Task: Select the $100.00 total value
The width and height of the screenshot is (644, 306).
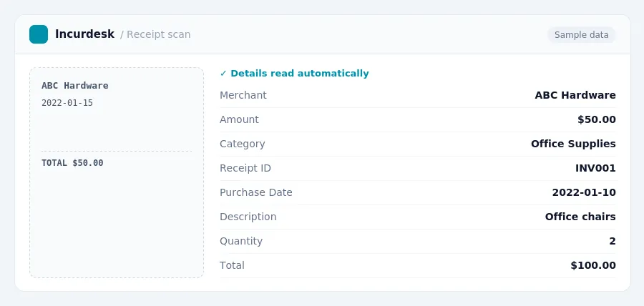Action: coord(593,265)
